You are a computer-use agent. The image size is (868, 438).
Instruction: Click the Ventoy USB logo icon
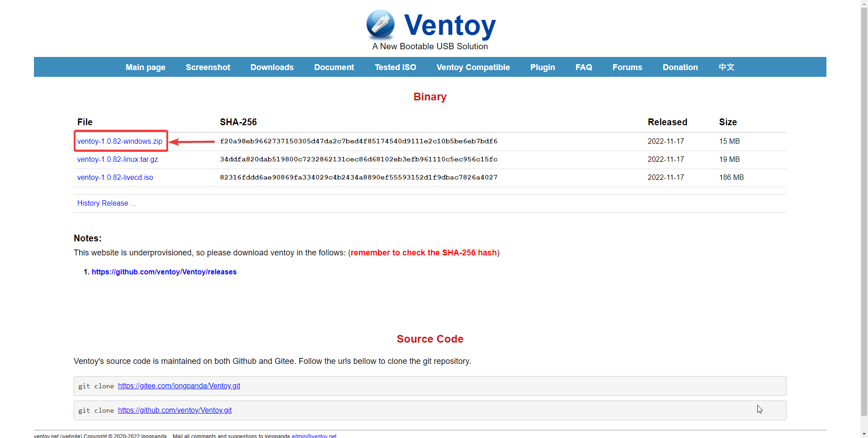[x=380, y=24]
